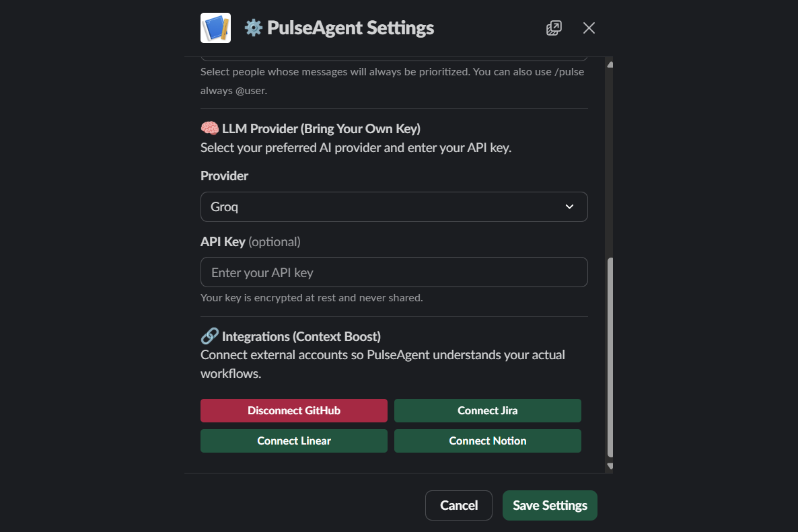Screen dimensions: 798x532
Task: Click the gear icon in the title
Action: [x=254, y=28]
